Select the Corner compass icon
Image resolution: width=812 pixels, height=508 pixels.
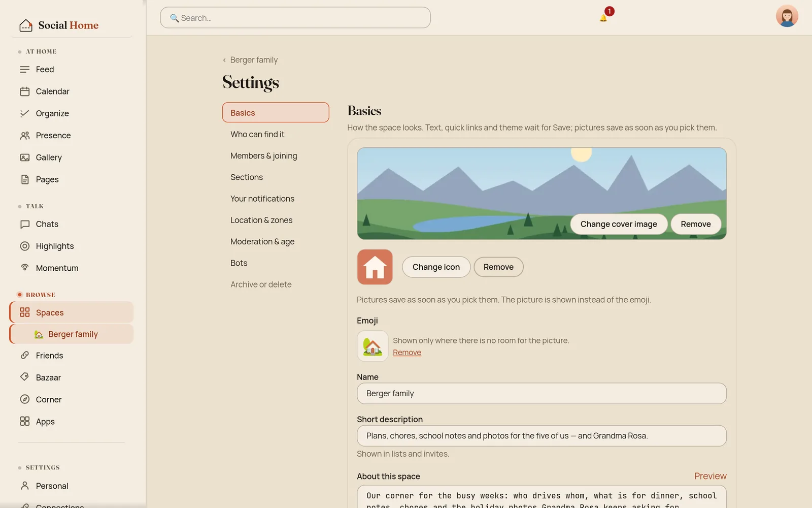24,399
